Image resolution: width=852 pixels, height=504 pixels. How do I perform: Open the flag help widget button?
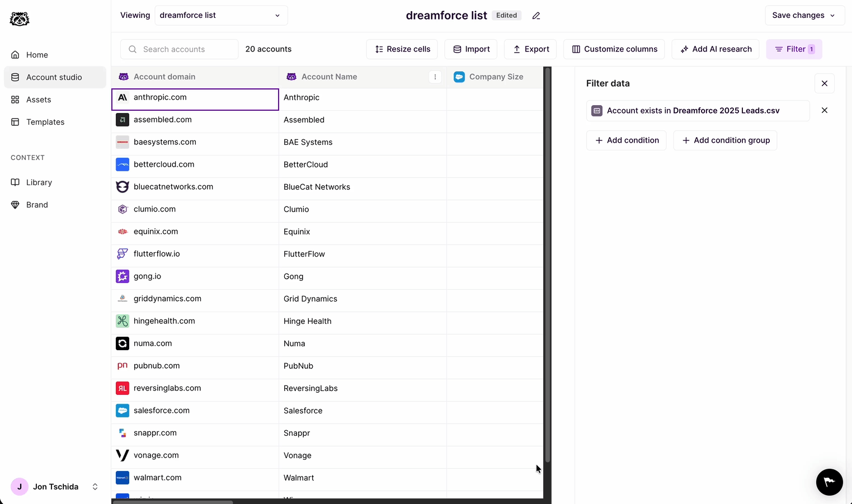point(830,482)
